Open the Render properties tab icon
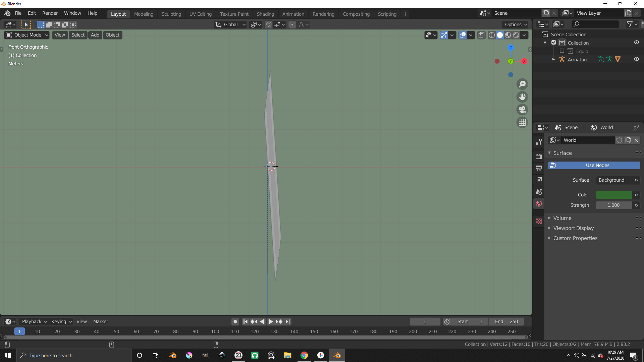This screenshot has width=644, height=362. click(539, 157)
